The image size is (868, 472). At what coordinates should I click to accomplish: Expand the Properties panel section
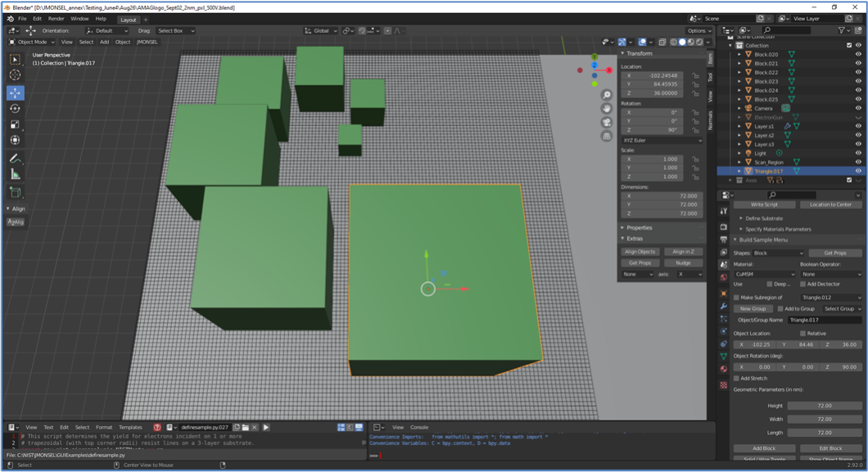(640, 227)
